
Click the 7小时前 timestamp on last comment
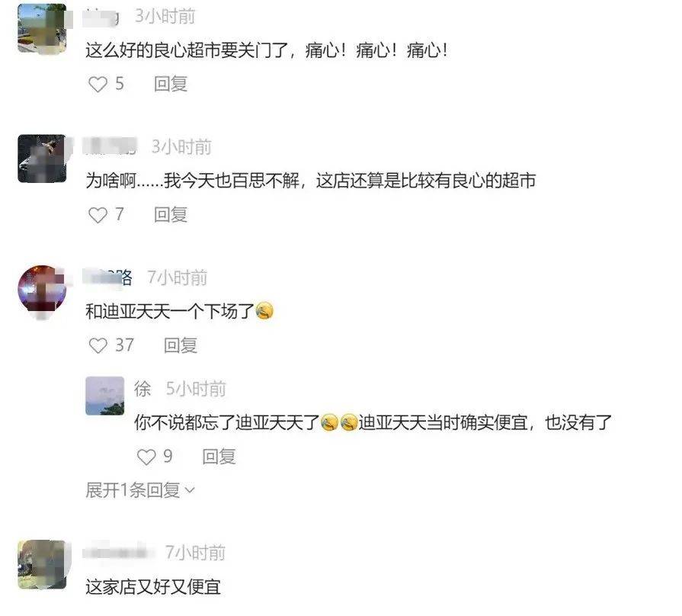pos(195,553)
